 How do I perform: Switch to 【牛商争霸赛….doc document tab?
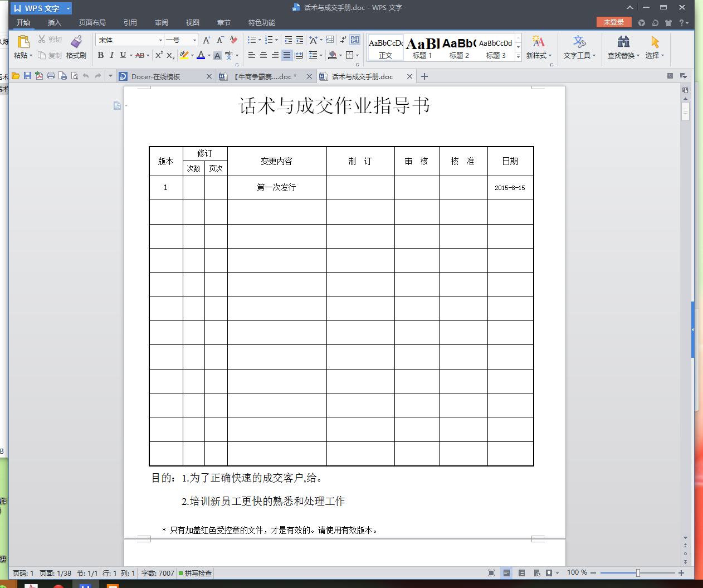[265, 76]
